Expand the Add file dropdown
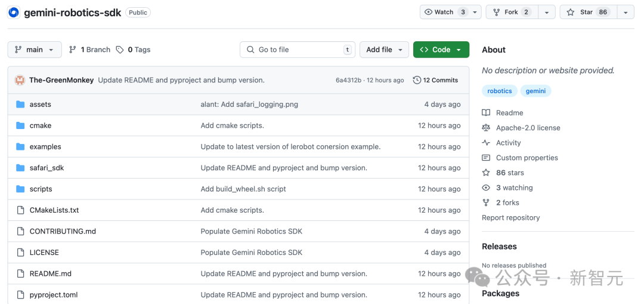Image resolution: width=644 pixels, height=304 pixels. [x=384, y=50]
